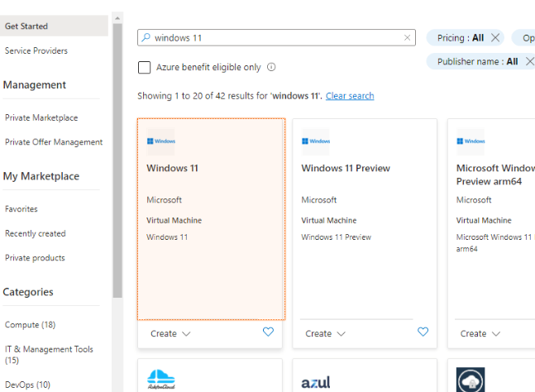Open Private Marketplace in sidebar
This screenshot has width=535, height=392.
pos(41,117)
